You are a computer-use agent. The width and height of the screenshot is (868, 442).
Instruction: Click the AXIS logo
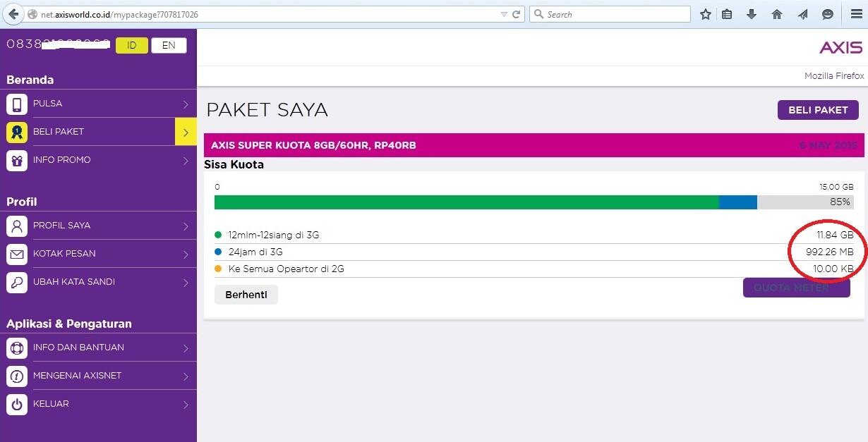click(840, 47)
